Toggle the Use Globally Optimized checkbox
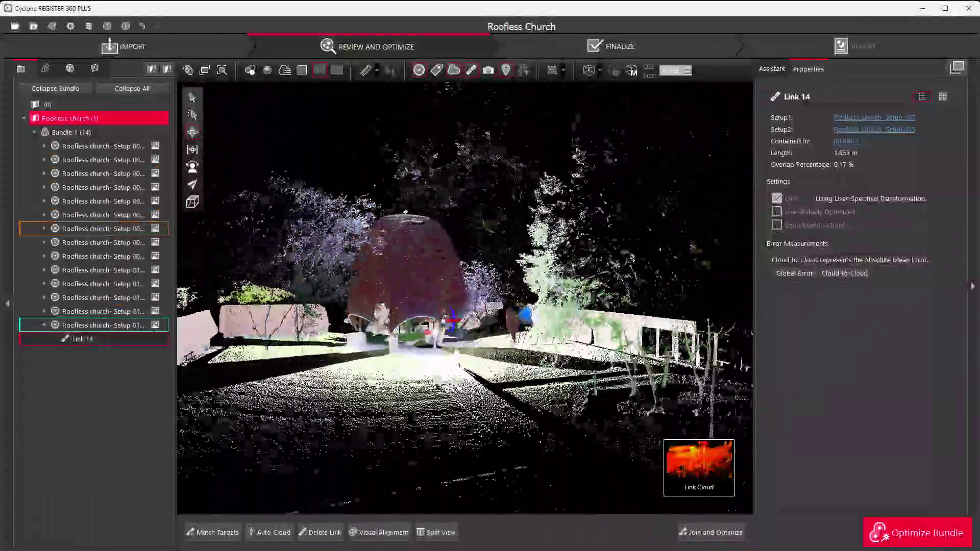Screen dimensions: 980x551 [x=777, y=212]
